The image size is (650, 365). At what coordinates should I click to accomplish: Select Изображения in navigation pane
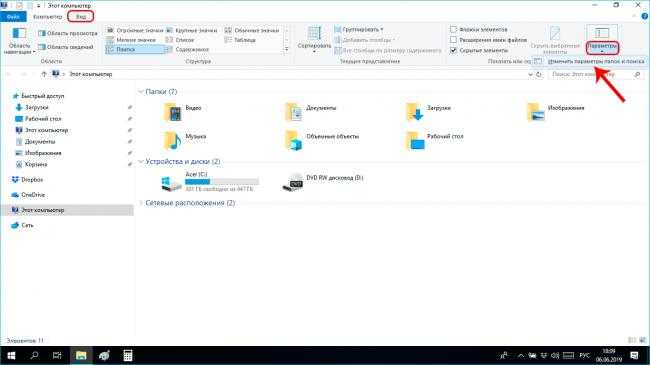[38, 153]
